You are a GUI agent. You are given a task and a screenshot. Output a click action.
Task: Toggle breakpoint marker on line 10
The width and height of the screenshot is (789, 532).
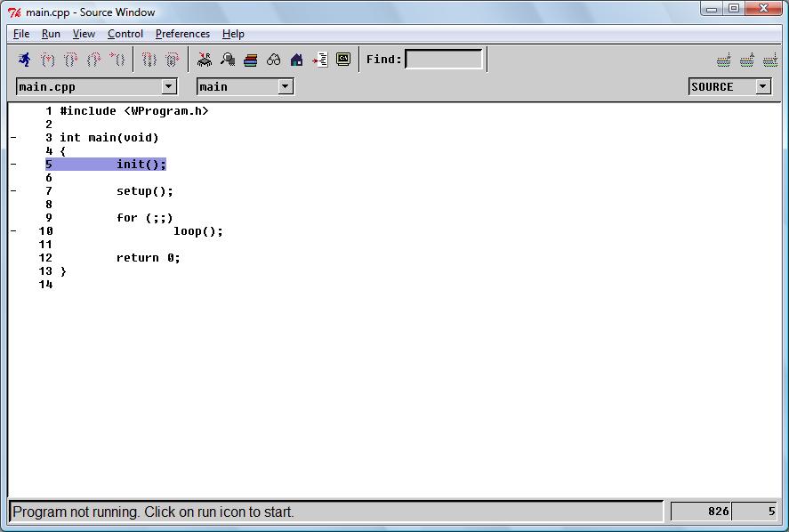coord(13,231)
